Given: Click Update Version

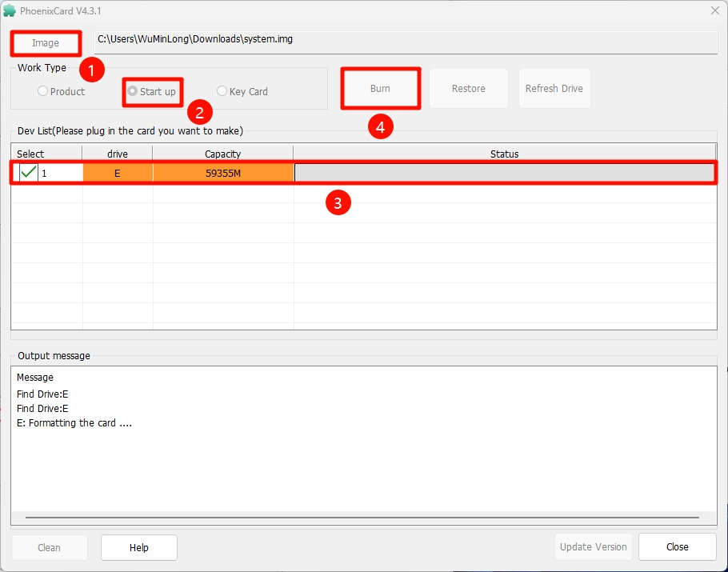Looking at the screenshot, I should (594, 546).
